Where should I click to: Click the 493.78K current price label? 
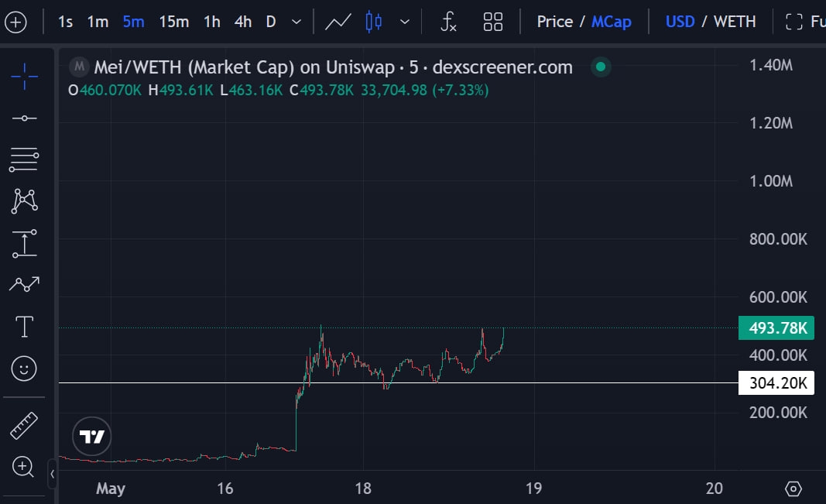[x=776, y=328]
